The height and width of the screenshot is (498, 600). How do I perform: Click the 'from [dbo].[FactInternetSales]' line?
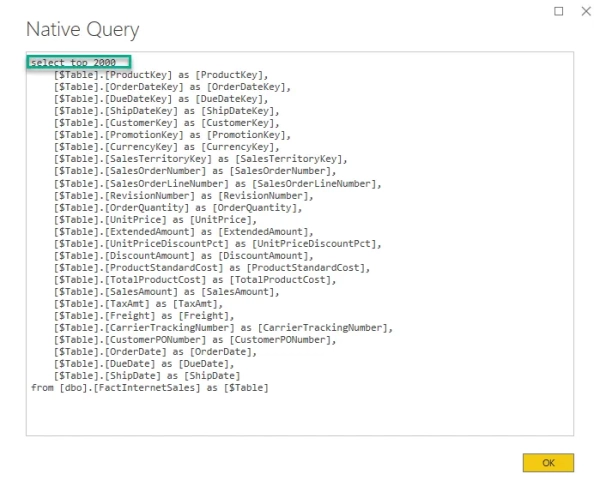point(150,387)
